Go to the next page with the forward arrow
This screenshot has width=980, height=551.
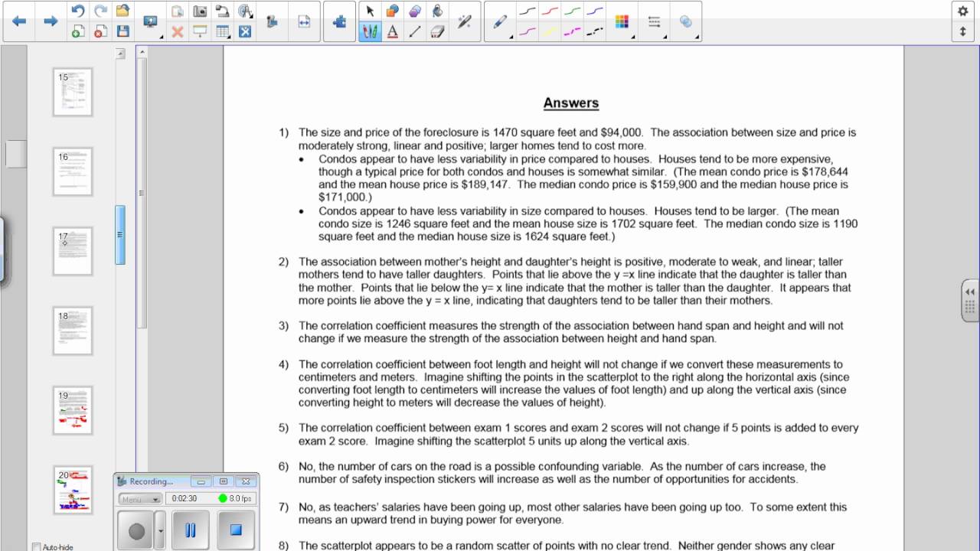tap(51, 21)
